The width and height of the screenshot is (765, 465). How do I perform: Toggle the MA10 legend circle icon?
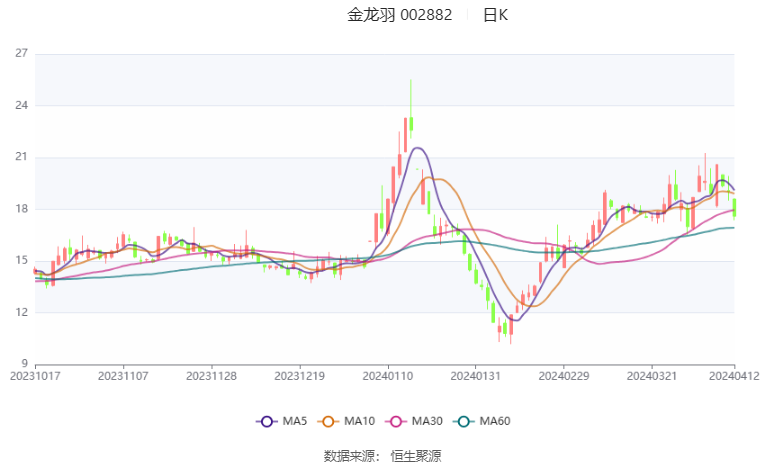coord(328,422)
